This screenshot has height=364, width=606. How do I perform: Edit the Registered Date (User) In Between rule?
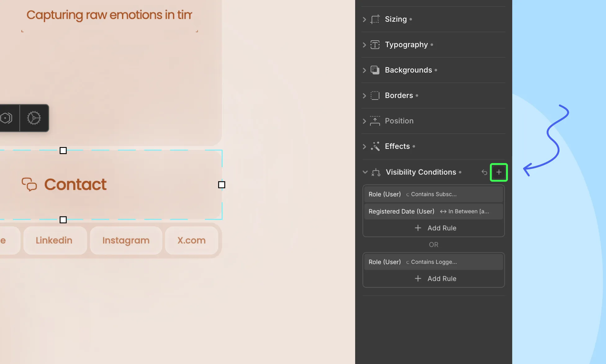tap(433, 211)
